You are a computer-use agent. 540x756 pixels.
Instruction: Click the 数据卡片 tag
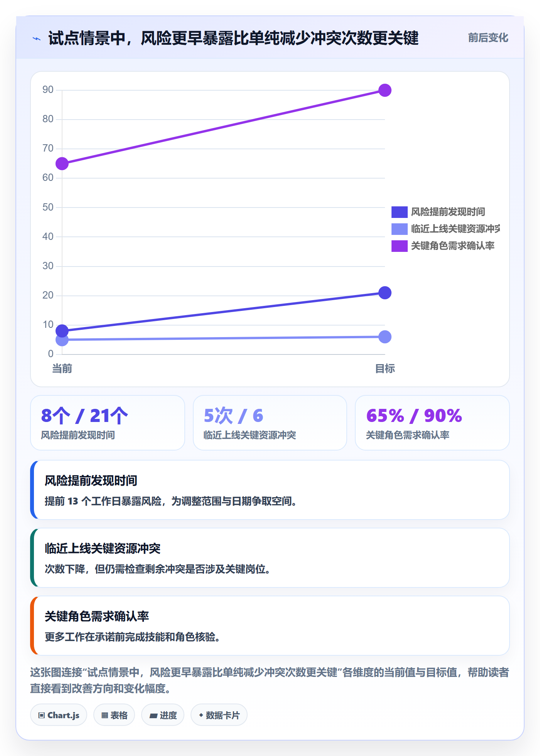tap(219, 715)
